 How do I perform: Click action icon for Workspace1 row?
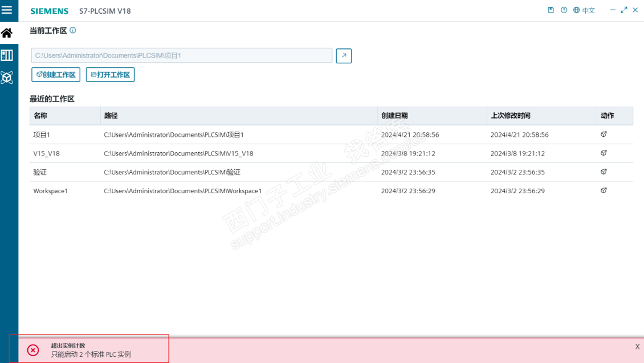pyautogui.click(x=604, y=190)
